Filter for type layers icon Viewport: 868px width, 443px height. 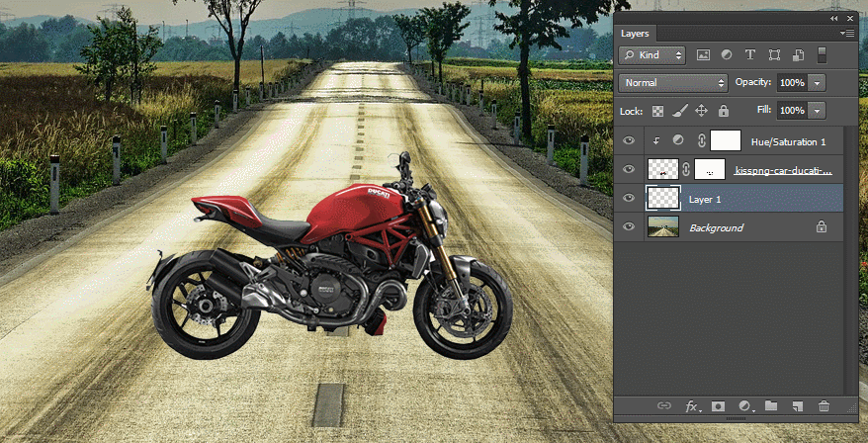point(750,54)
